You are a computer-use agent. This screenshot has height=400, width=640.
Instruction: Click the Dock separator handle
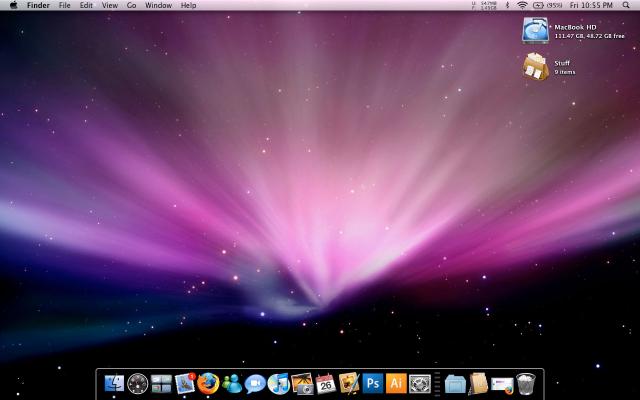pos(437,384)
